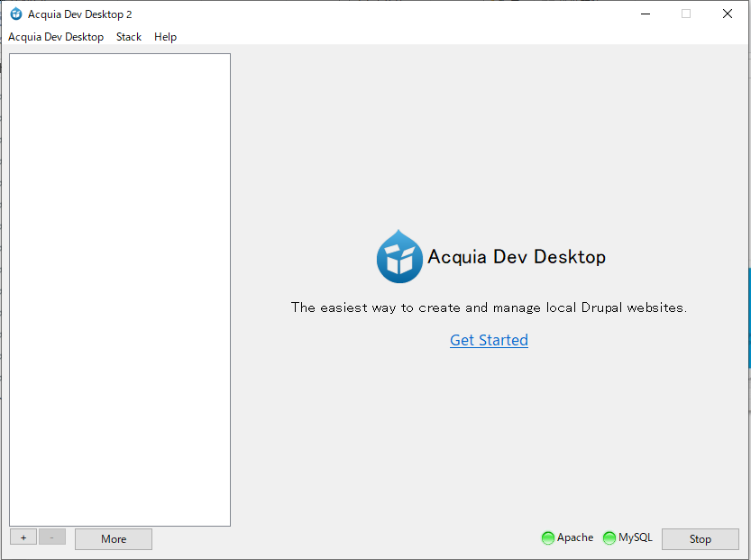Add a new site with plus button
The height and width of the screenshot is (560, 751).
point(23,538)
